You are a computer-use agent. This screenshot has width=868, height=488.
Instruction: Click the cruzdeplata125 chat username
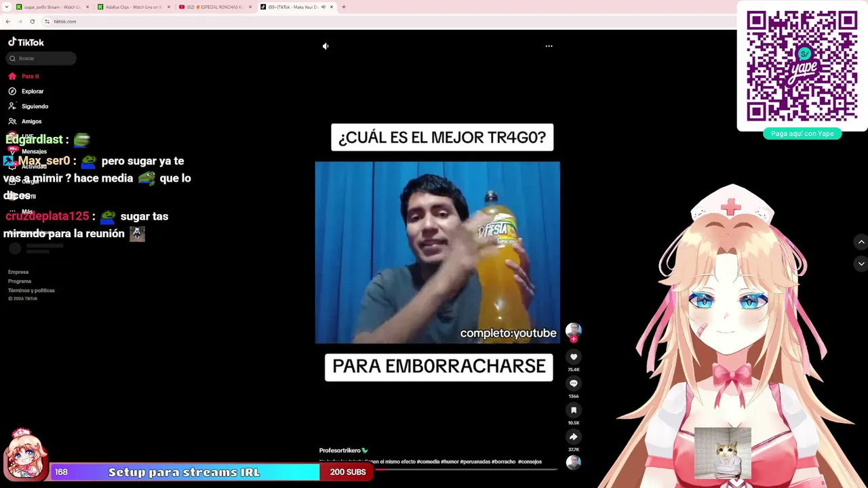47,216
